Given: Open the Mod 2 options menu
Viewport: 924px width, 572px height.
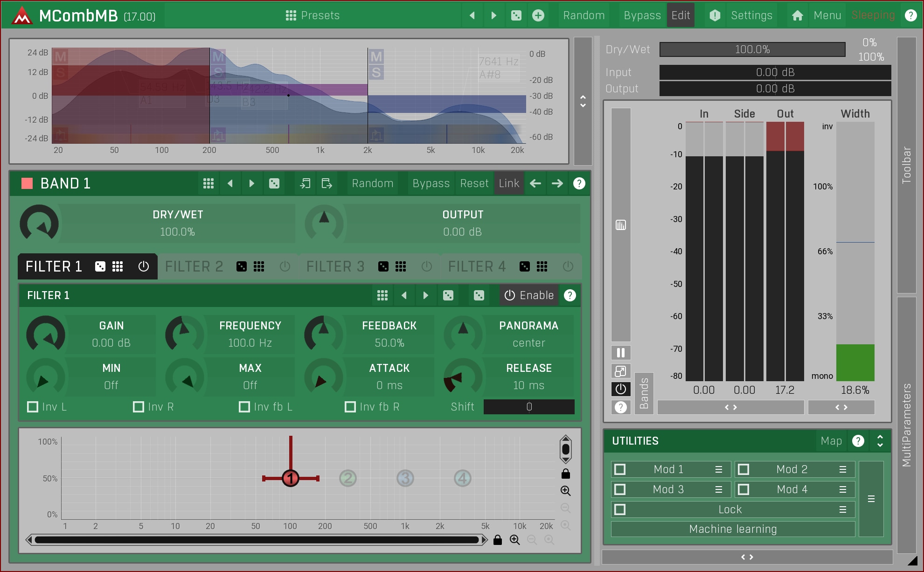Looking at the screenshot, I should tap(842, 469).
